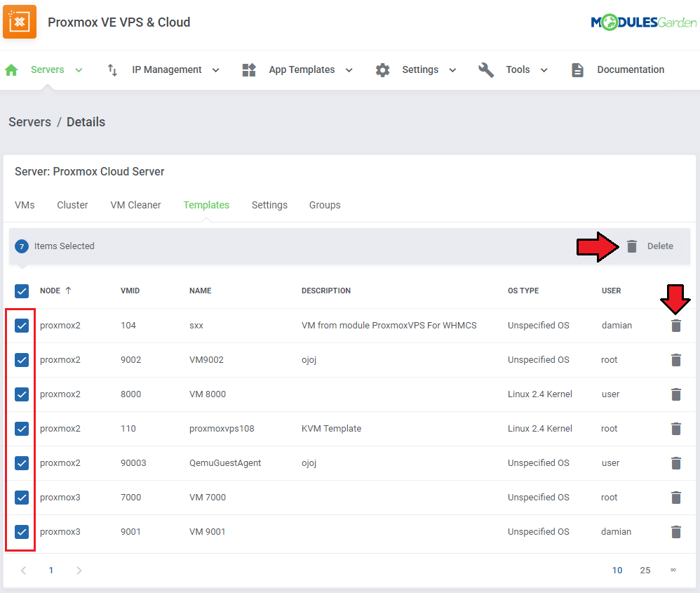
Task: Uncheck the VM9002 row checkbox
Action: pos(22,360)
